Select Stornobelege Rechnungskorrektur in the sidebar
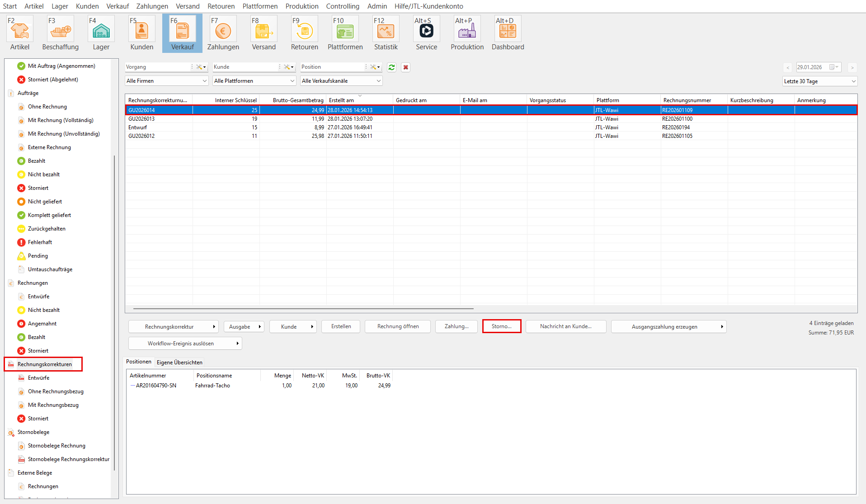 (68, 459)
